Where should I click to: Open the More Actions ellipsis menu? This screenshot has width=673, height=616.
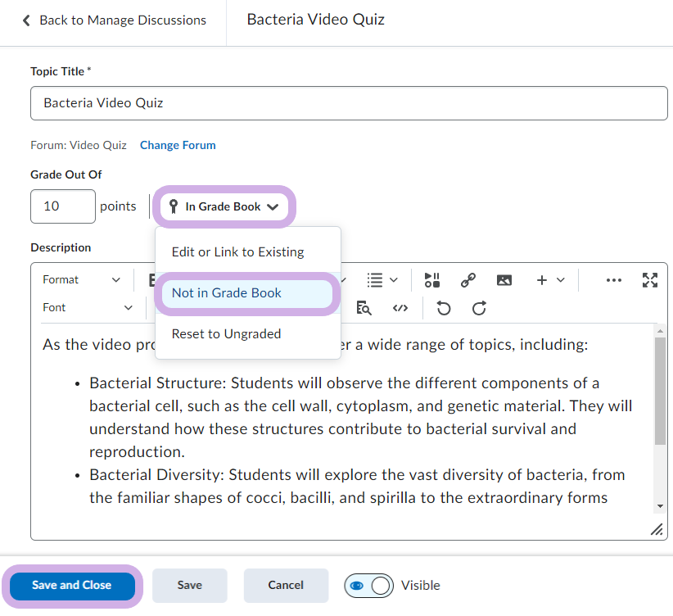point(613,280)
